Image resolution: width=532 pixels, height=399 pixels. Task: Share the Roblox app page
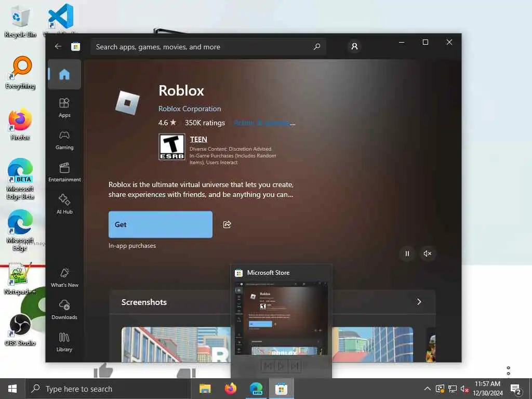tap(227, 224)
